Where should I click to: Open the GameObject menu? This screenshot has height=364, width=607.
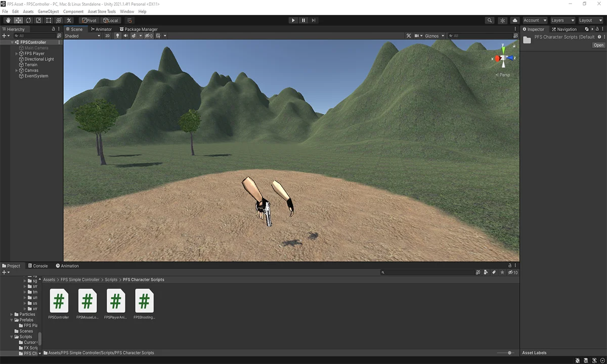49,11
